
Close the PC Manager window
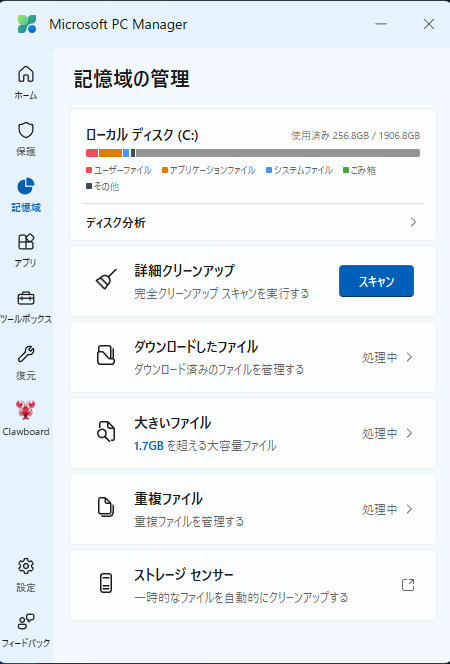[429, 24]
